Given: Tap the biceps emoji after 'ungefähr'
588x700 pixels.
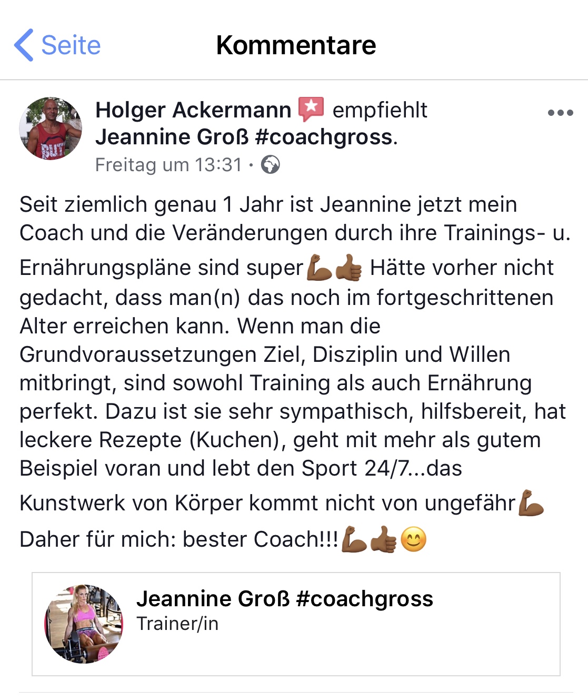Looking at the screenshot, I should (531, 503).
